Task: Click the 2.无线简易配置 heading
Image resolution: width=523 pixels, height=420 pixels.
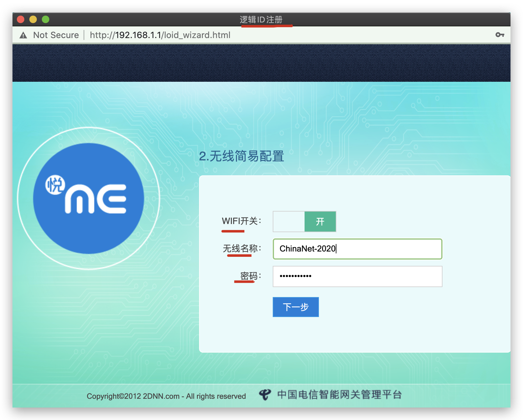Action: (x=242, y=156)
